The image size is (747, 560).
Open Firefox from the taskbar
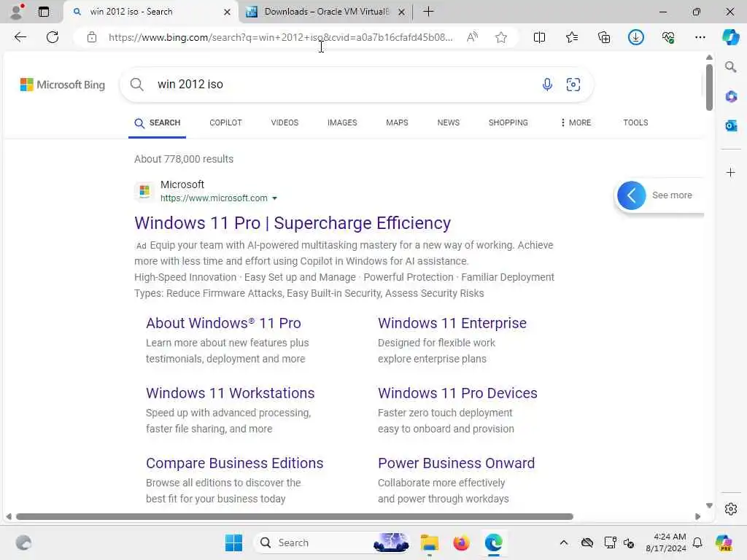click(x=461, y=542)
